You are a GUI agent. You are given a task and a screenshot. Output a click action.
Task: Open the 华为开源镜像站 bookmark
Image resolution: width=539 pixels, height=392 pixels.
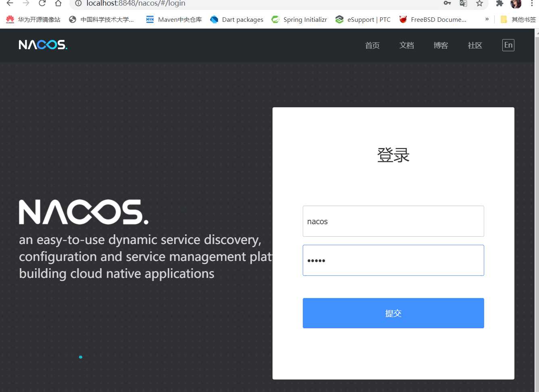33,19
